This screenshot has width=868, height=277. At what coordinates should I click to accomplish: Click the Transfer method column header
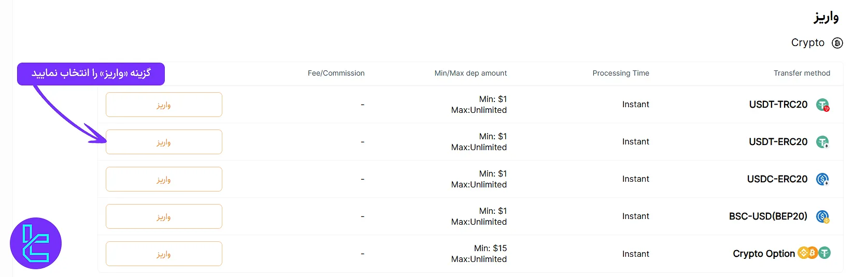click(802, 74)
